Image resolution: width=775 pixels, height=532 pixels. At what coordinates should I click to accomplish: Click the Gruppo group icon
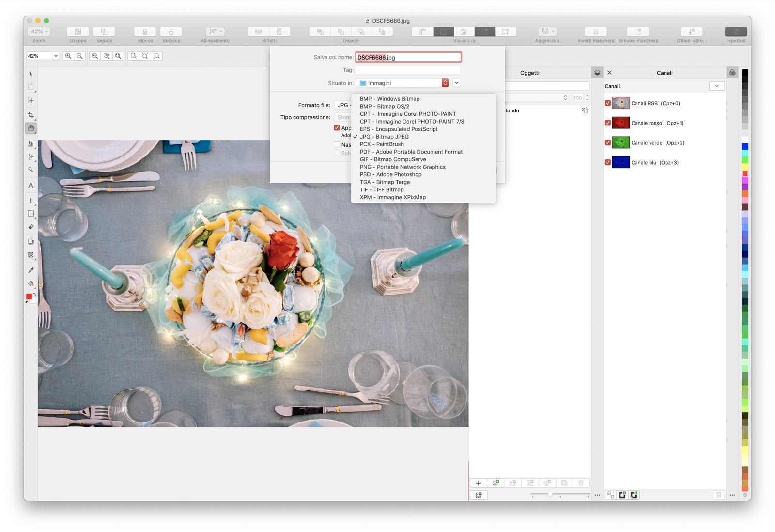coord(78,31)
